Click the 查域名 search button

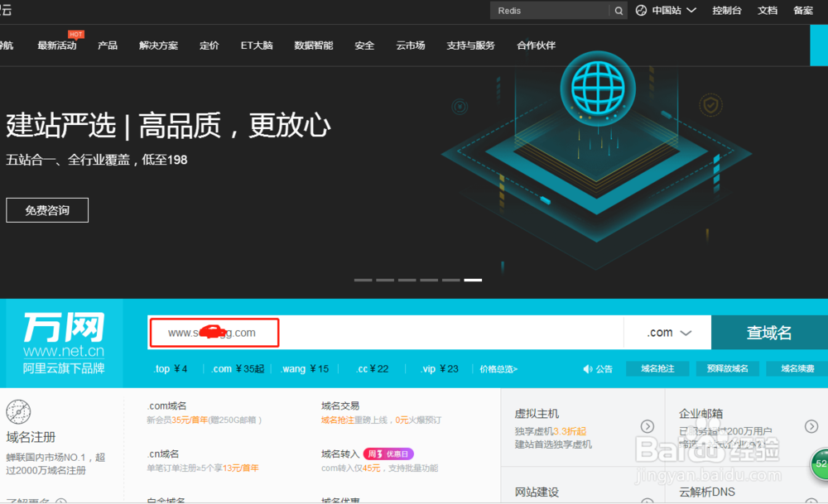[x=768, y=332]
